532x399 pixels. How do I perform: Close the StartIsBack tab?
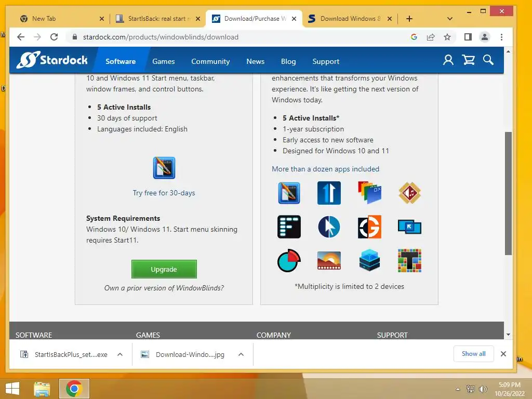pyautogui.click(x=198, y=19)
